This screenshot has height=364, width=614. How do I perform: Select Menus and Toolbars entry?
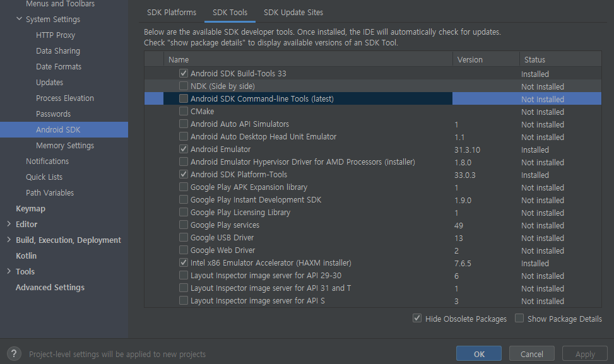pos(61,4)
